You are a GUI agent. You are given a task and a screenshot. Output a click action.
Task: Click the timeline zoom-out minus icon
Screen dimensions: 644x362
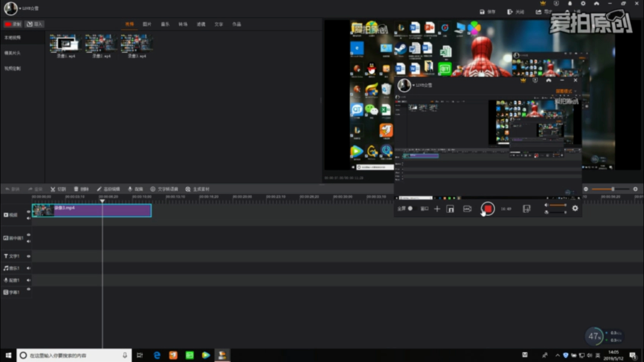point(586,189)
